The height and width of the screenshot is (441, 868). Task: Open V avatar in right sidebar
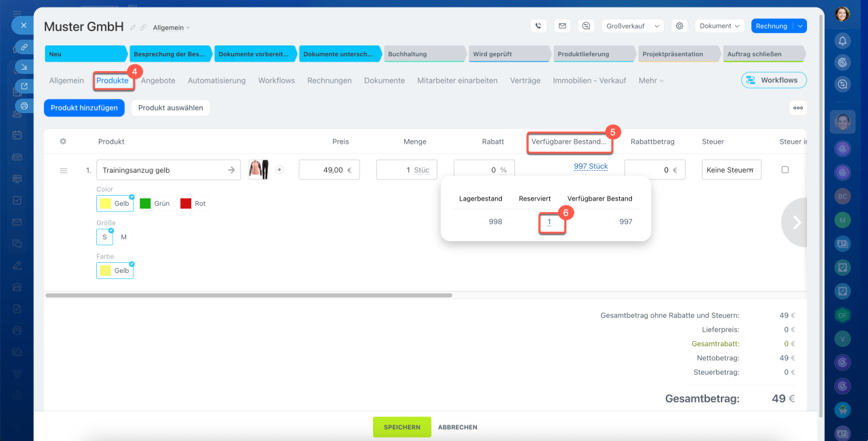pyautogui.click(x=842, y=338)
